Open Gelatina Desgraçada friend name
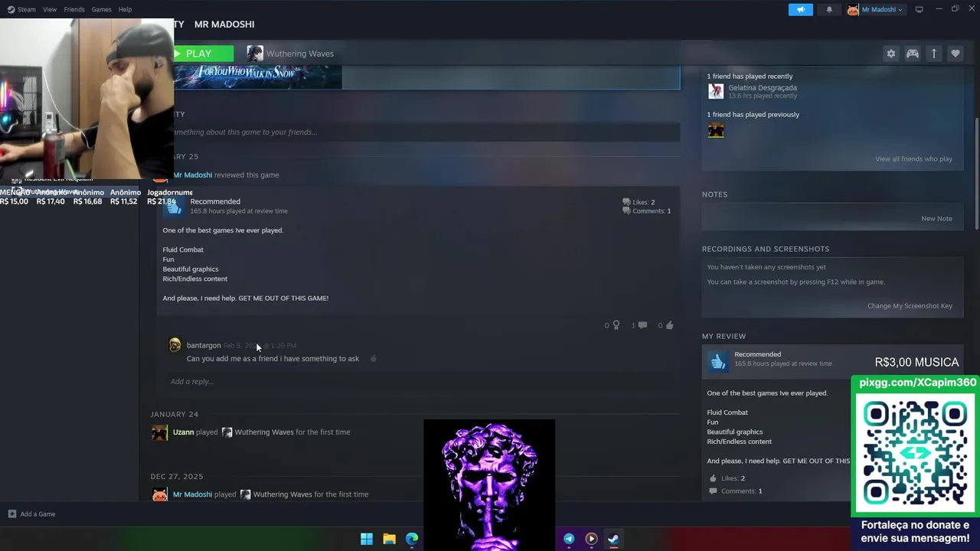 point(763,88)
